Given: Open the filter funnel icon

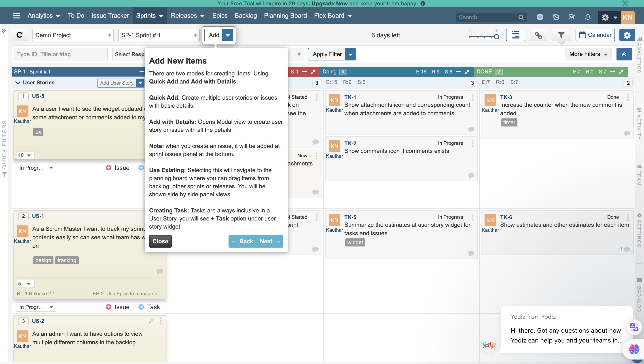Looking at the screenshot, I should [561, 35].
